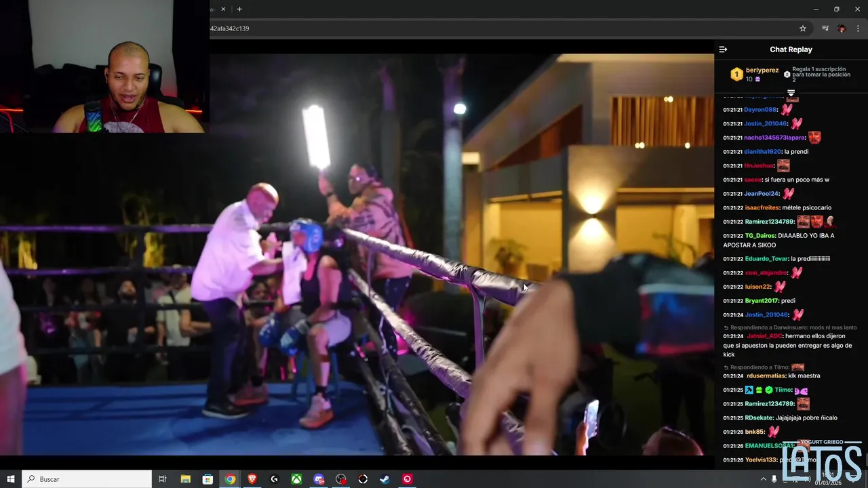Open Logitech G HUB from the taskbar
Screen dimensions: 868x488
click(274, 479)
